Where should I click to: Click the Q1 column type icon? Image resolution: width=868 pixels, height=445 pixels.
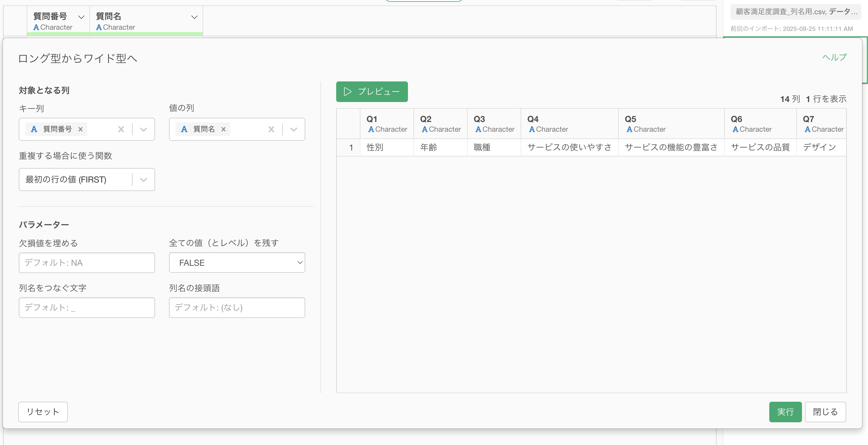371,129
